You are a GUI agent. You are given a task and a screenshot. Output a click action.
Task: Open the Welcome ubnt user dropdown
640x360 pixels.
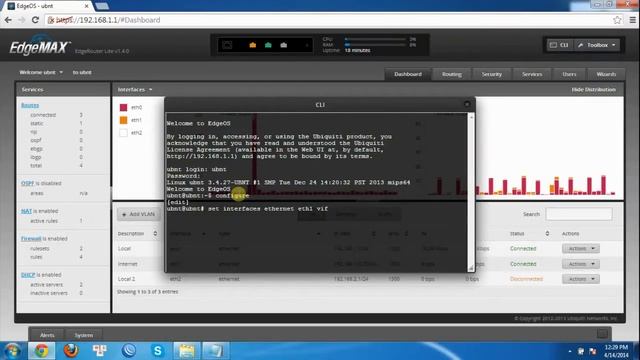click(x=41, y=72)
